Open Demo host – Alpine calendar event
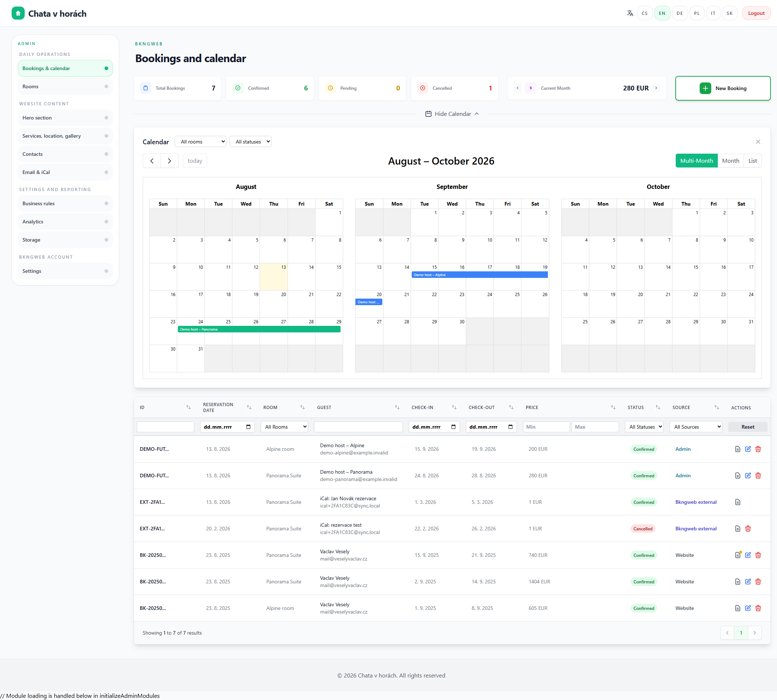Viewport: 777px width, 700px height. click(479, 275)
